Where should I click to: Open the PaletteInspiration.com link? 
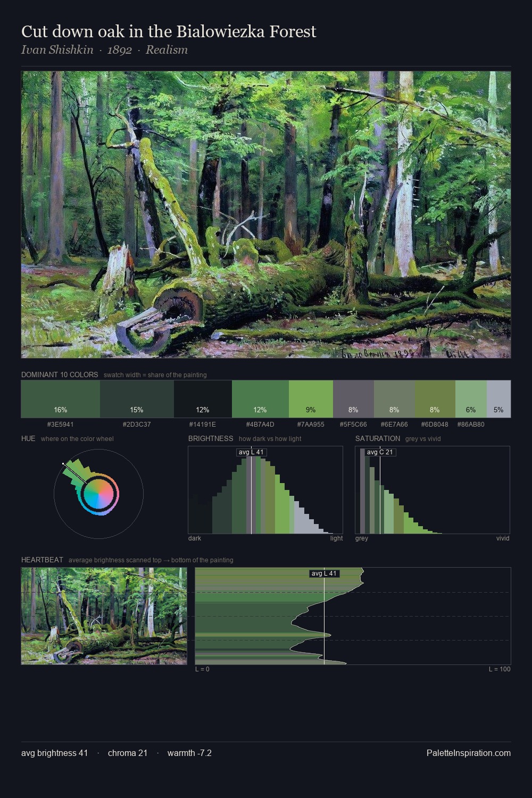(469, 753)
